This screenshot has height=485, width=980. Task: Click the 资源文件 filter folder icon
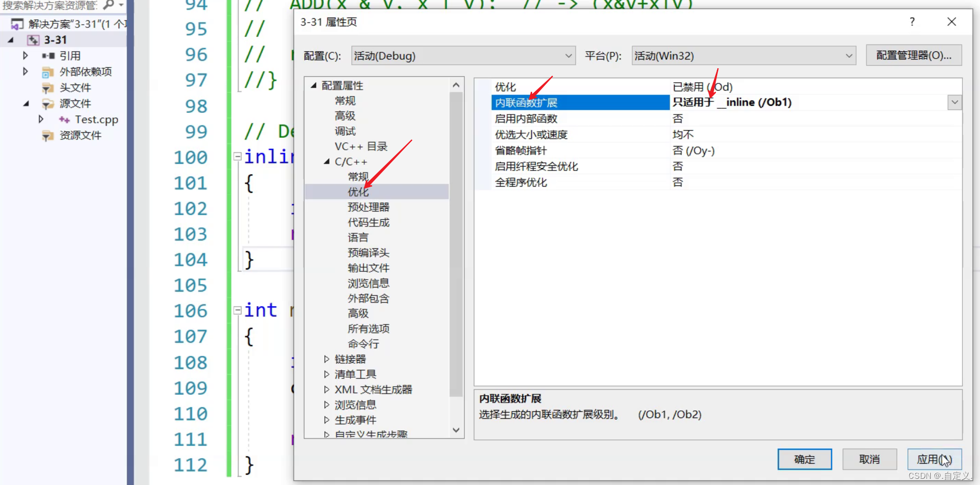pyautogui.click(x=48, y=136)
